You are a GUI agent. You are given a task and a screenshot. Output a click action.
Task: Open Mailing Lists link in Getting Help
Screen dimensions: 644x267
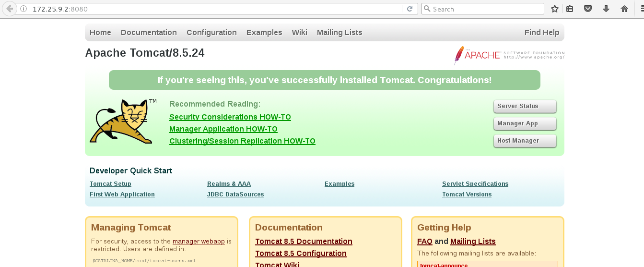[473, 241]
